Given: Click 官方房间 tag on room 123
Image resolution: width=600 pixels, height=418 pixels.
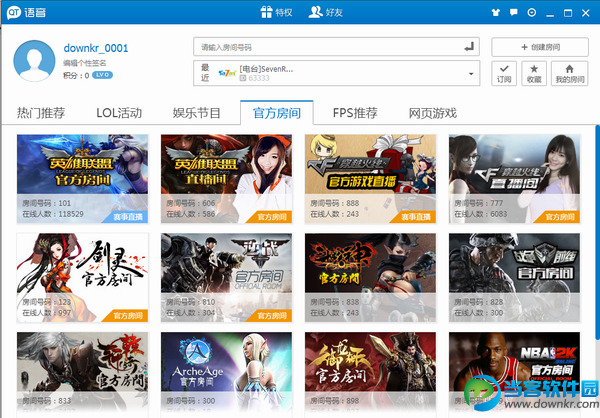Looking at the screenshot, I should [128, 316].
